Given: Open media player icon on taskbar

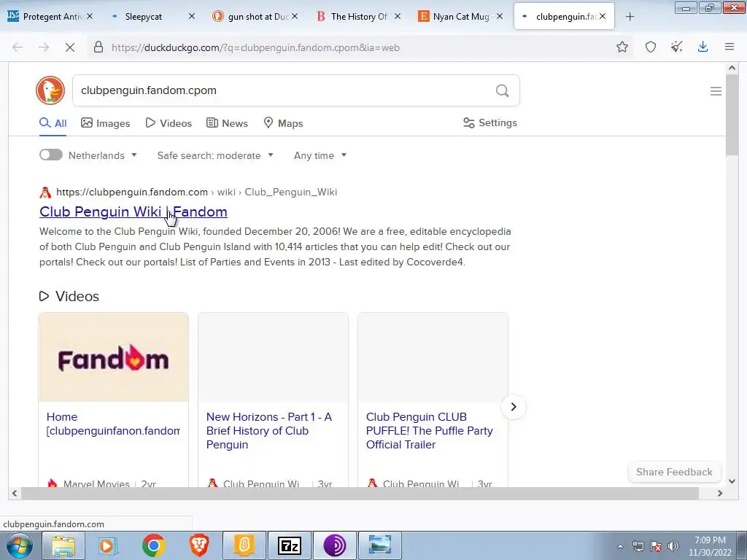Looking at the screenshot, I should click(x=108, y=545).
